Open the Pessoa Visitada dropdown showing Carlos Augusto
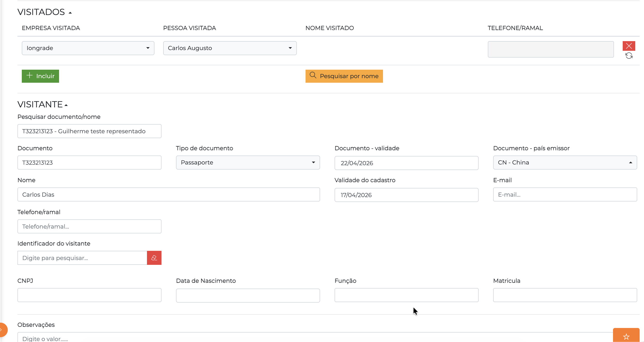This screenshot has height=342, width=644. (230, 48)
